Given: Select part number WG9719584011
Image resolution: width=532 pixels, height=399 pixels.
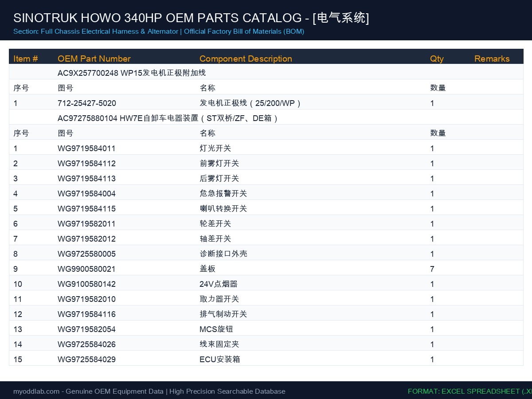Looking at the screenshot, I should tap(86, 149).
